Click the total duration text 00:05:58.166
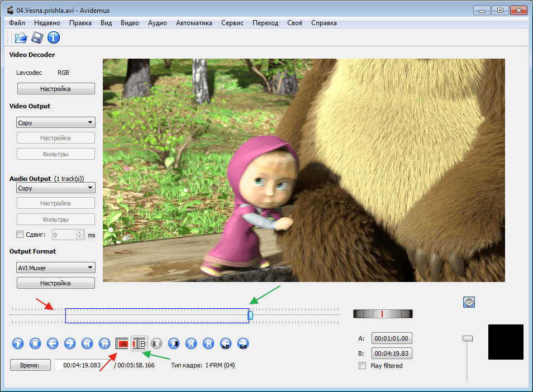Image resolution: width=533 pixels, height=392 pixels. tap(136, 365)
